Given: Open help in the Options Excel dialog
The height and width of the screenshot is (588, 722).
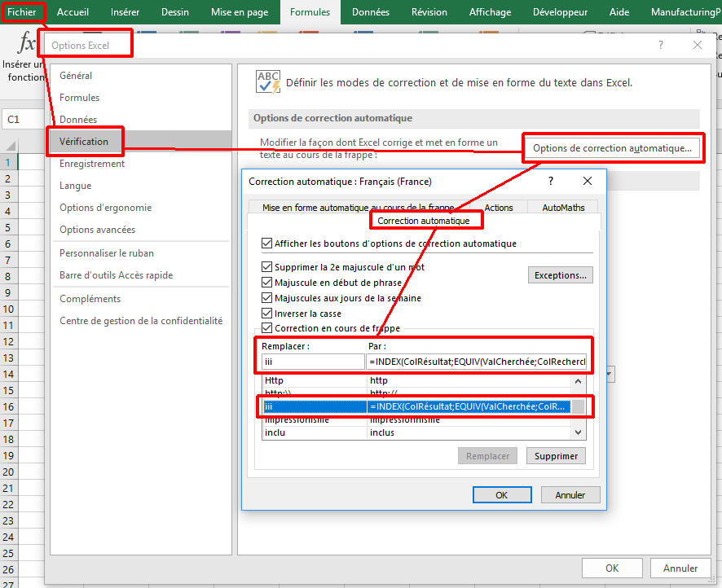Looking at the screenshot, I should point(661,45).
